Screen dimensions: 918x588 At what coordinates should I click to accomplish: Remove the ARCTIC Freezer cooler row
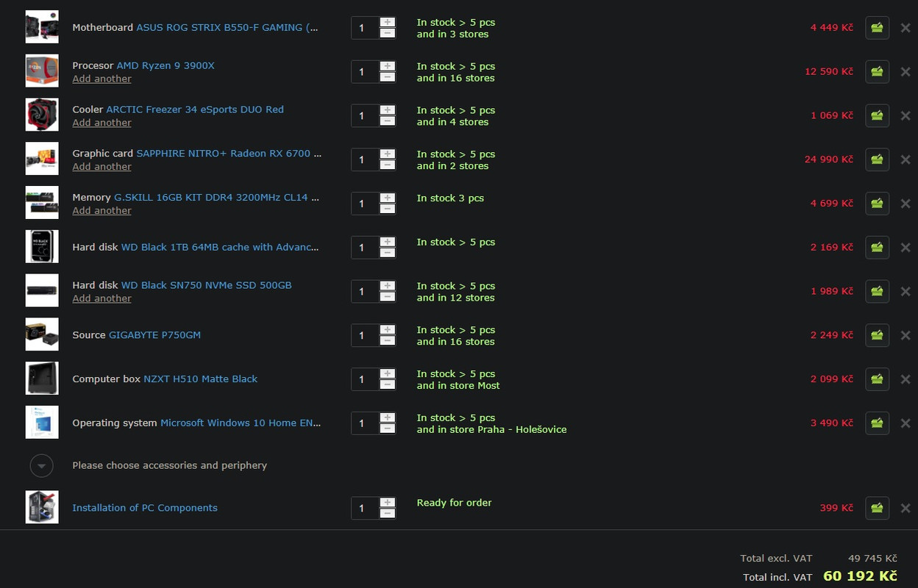[x=905, y=116]
